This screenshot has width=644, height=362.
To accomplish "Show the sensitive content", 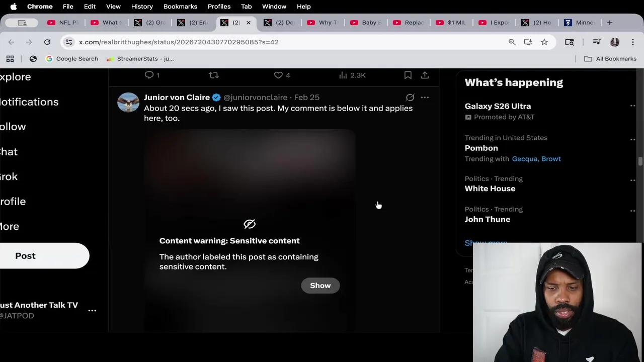I will [320, 286].
